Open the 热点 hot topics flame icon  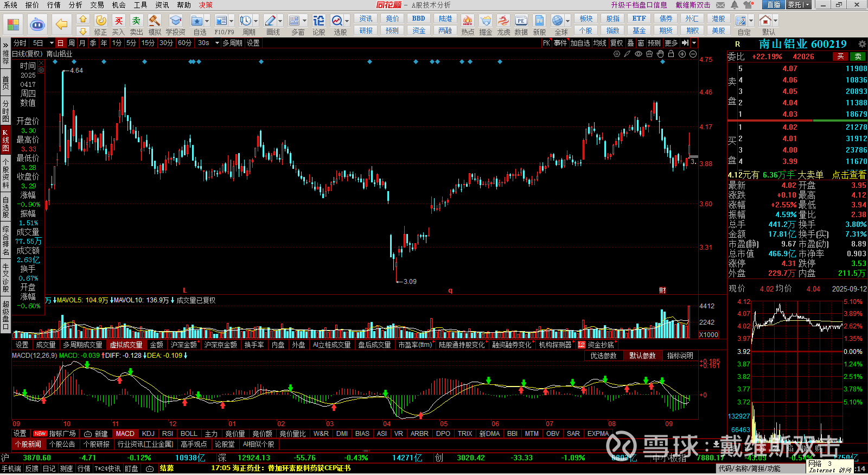[468, 24]
